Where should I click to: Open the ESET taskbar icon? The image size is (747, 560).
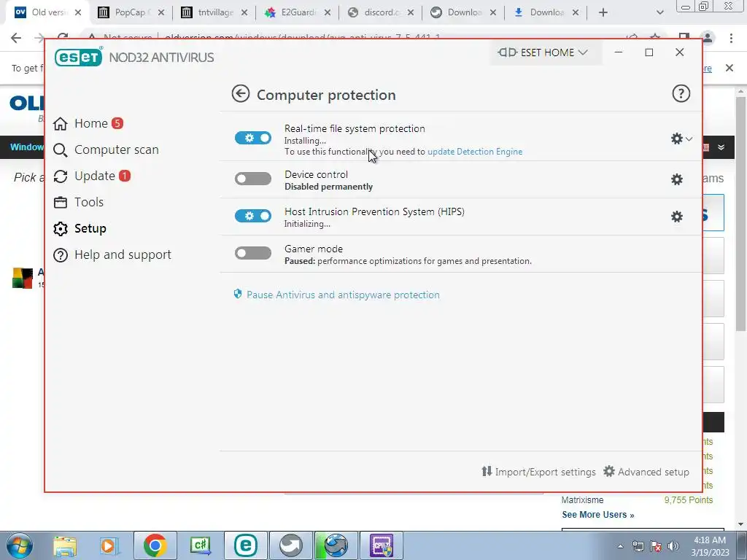pos(245,545)
